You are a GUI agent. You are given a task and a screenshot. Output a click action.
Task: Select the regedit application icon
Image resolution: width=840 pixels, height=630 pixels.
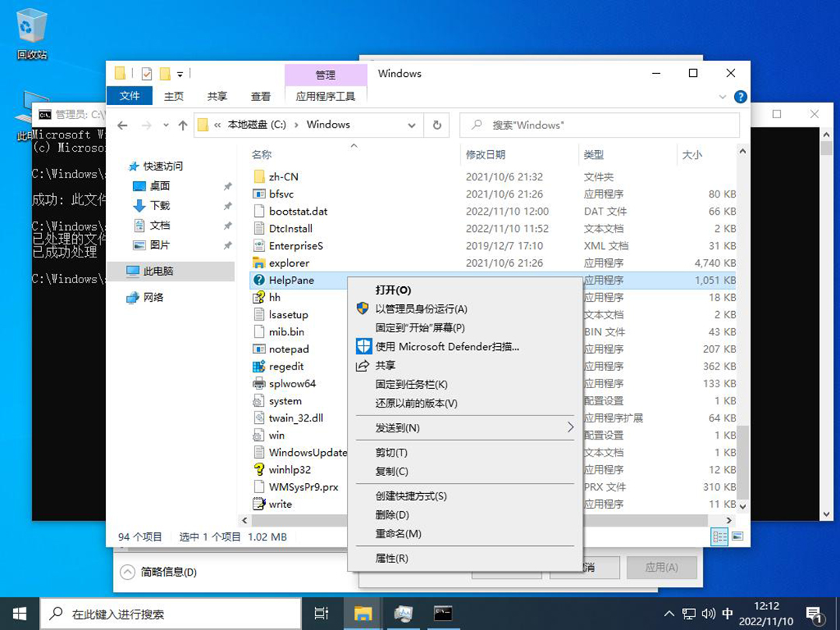(x=259, y=366)
